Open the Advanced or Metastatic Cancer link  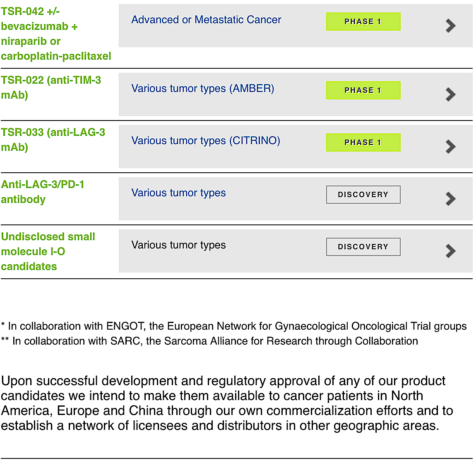206,20
